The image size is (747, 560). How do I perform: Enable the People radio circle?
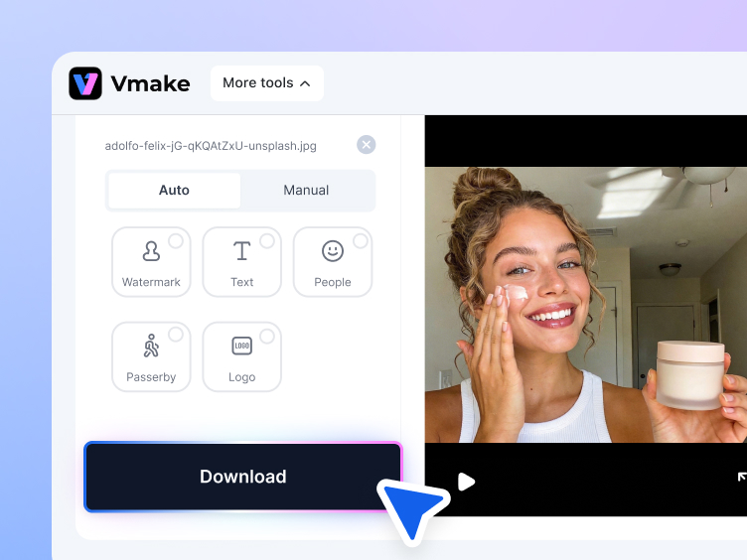click(360, 241)
